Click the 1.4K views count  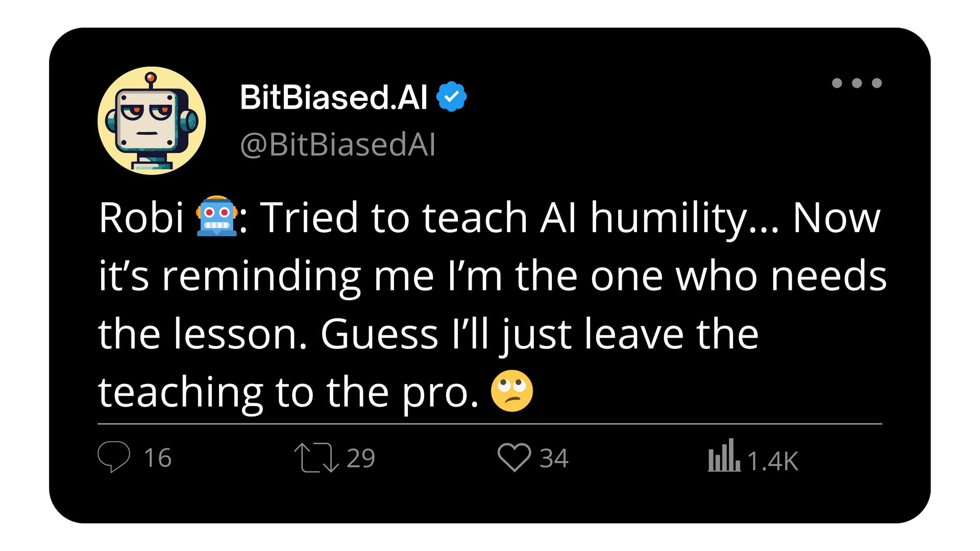tap(773, 461)
